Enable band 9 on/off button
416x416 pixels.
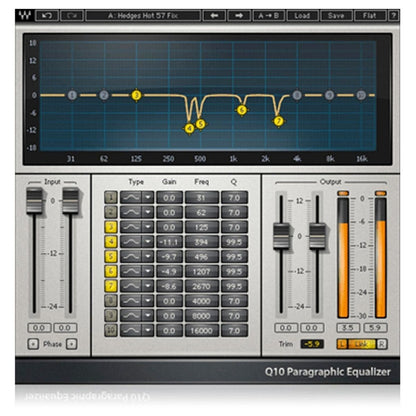point(111,316)
